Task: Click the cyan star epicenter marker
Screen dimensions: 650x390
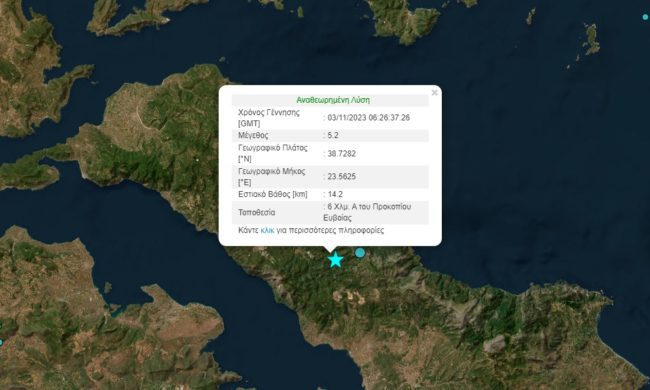Action: click(x=335, y=260)
